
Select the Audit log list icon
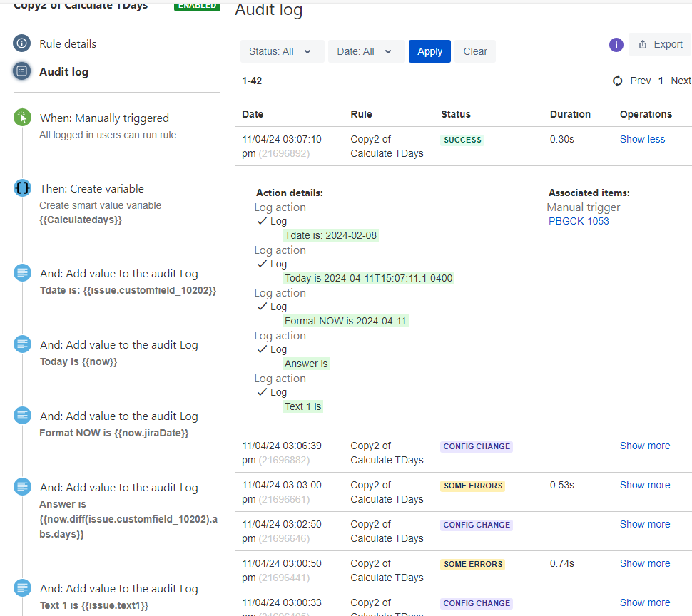pos(21,71)
